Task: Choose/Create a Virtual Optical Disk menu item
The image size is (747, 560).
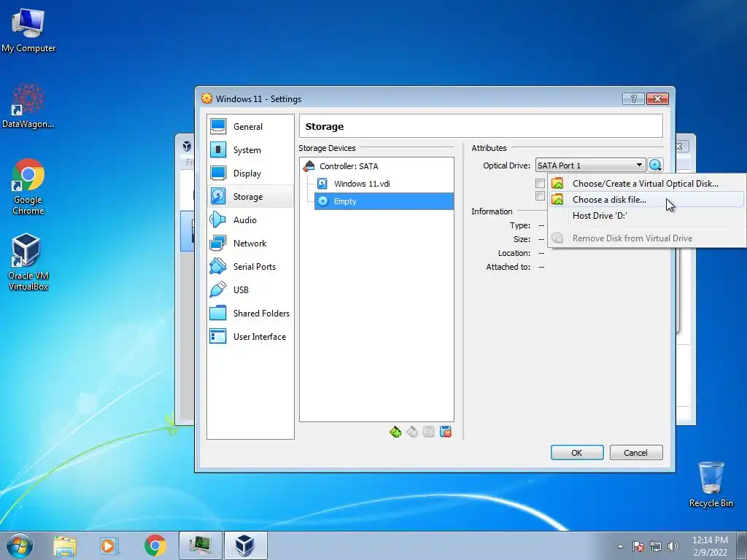Action: click(x=646, y=183)
